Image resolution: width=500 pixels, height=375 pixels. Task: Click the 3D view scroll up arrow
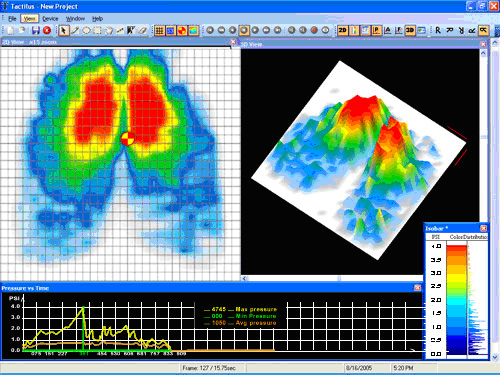(483, 53)
